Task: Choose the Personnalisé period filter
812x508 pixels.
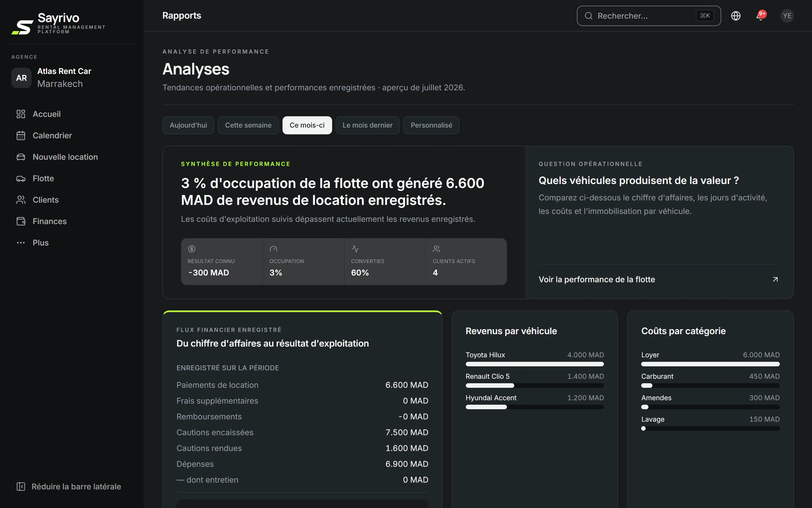Action: [431, 125]
